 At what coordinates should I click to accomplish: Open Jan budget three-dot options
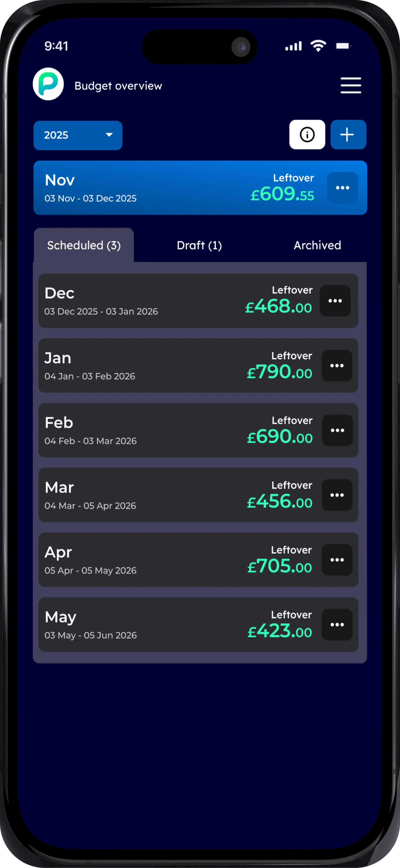[x=337, y=366]
